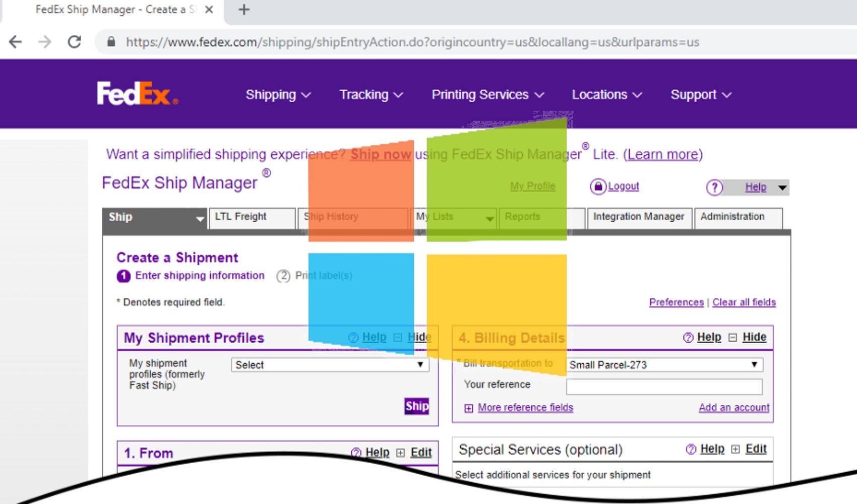Image resolution: width=857 pixels, height=504 pixels.
Task: Click Edit link in the From section
Action: (x=421, y=452)
